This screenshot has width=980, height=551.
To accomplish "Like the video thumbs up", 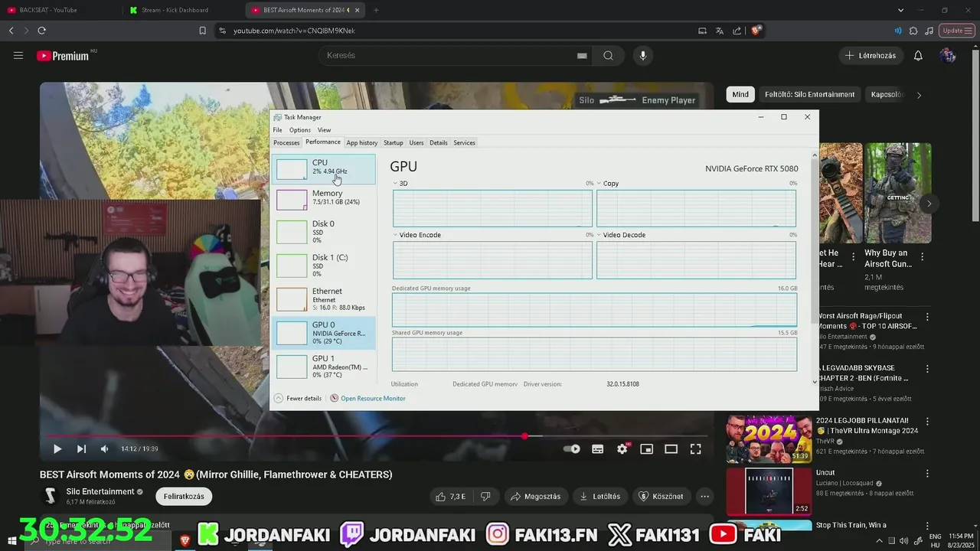I will click(x=450, y=496).
